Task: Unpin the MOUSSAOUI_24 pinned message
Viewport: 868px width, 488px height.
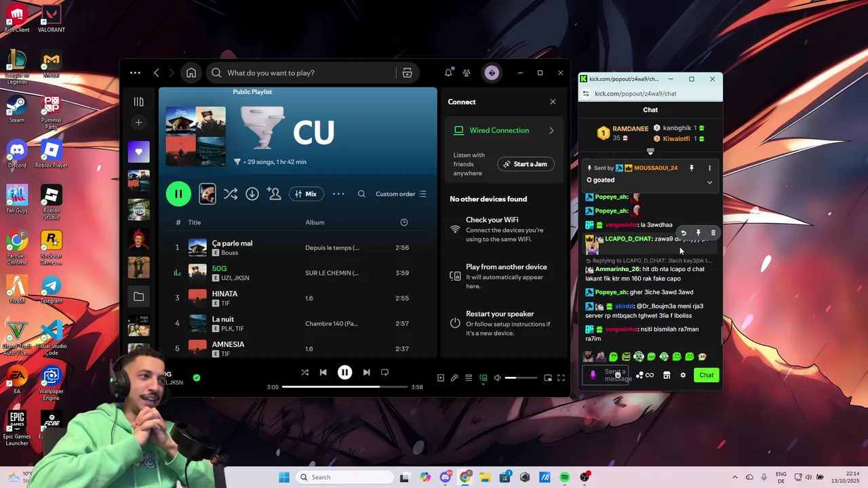Action: click(x=692, y=168)
